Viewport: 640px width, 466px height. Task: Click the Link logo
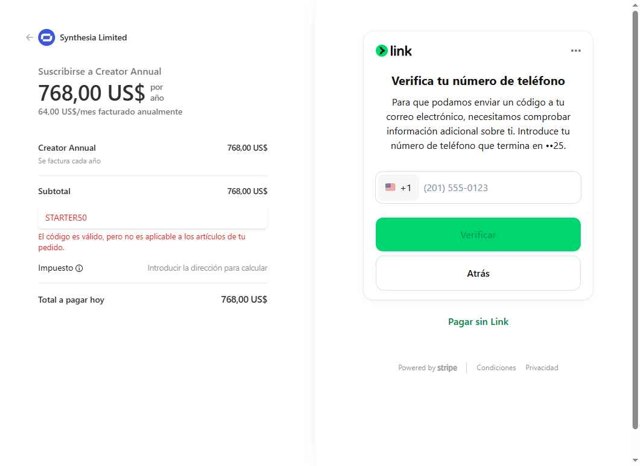tap(394, 51)
